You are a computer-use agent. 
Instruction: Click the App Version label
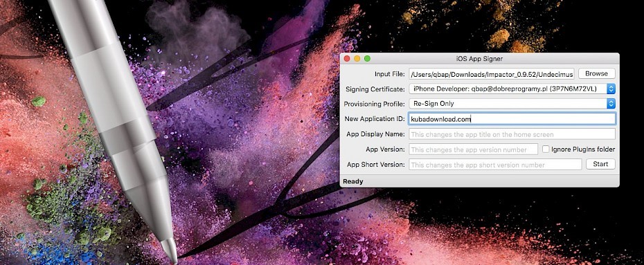pos(385,149)
